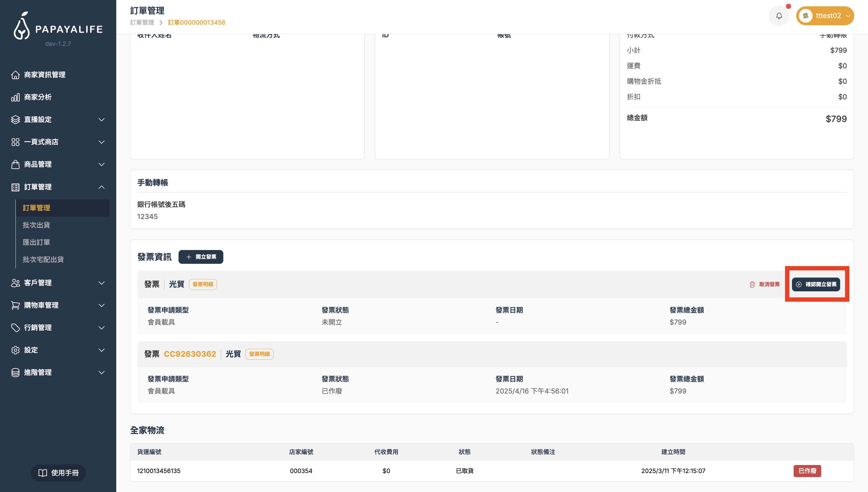Collapse the 訂單管理 sidebar section
The width and height of the screenshot is (868, 492).
pyautogui.click(x=101, y=187)
